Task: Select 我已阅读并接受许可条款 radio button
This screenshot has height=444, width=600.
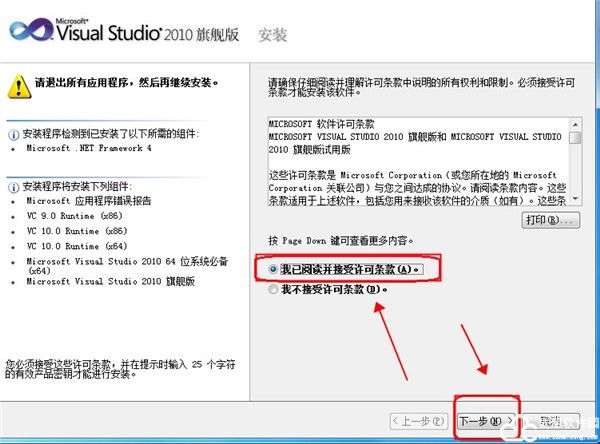Action: point(272,269)
